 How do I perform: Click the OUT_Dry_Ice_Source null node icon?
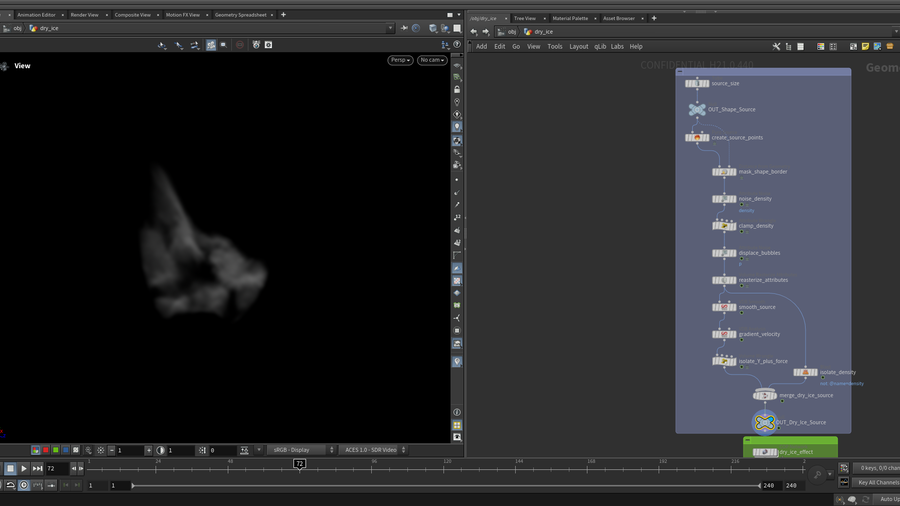point(765,423)
